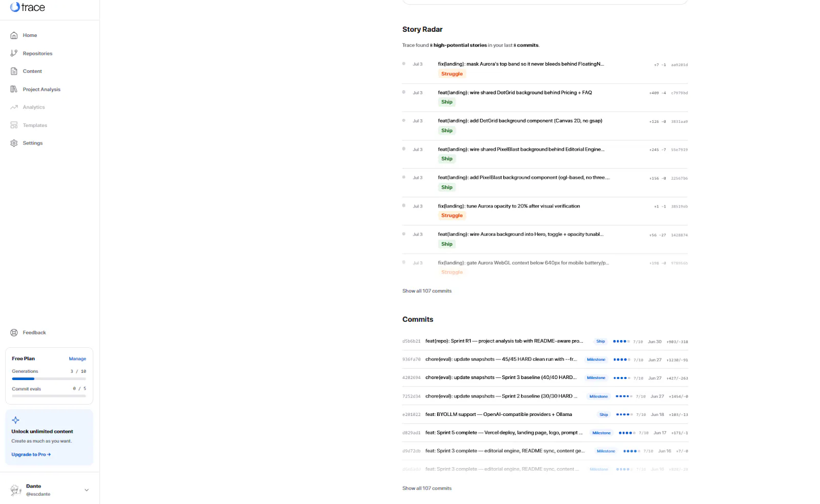
Task: Click the sparkle icon in upgrade card
Action: click(x=15, y=420)
